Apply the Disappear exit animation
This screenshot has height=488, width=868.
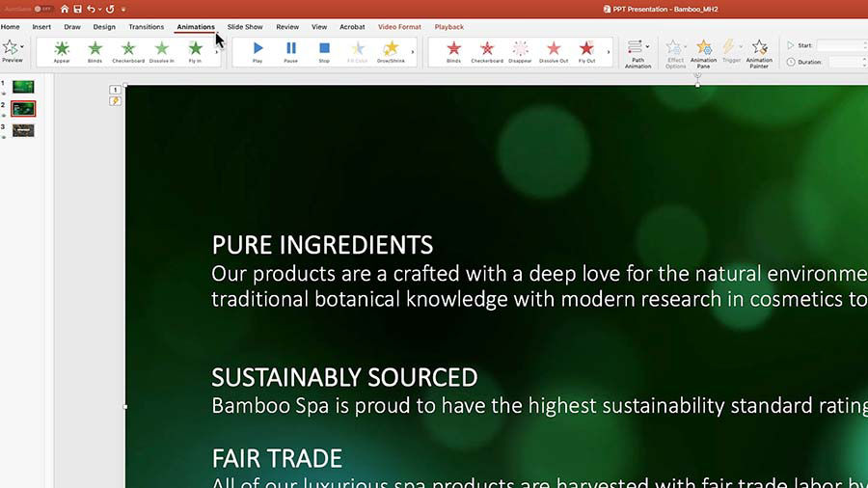[x=521, y=52]
